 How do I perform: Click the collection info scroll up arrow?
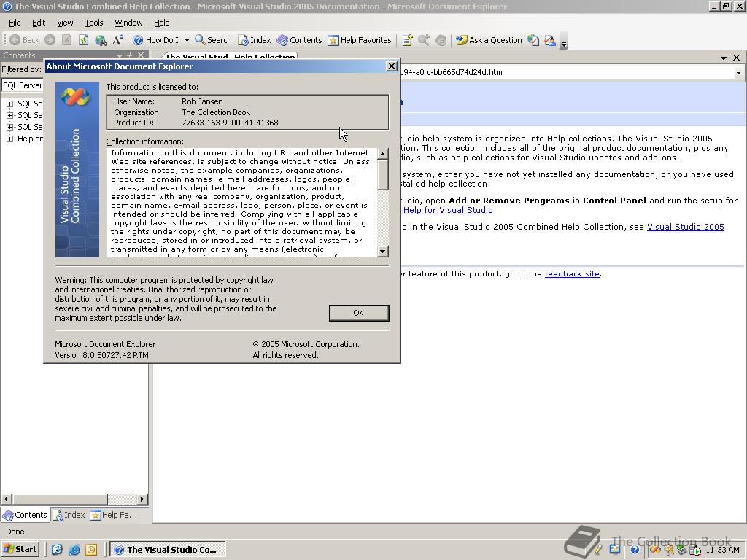pyautogui.click(x=382, y=154)
